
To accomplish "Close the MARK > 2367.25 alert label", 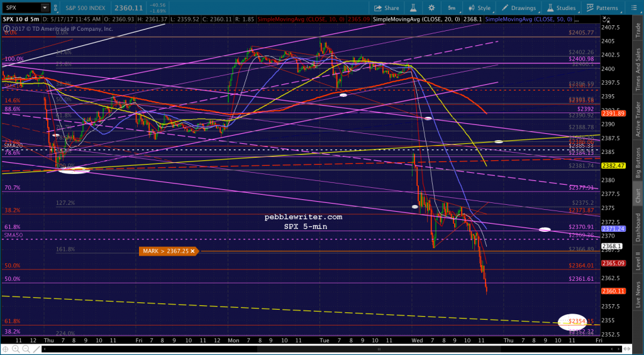I will coord(192,251).
